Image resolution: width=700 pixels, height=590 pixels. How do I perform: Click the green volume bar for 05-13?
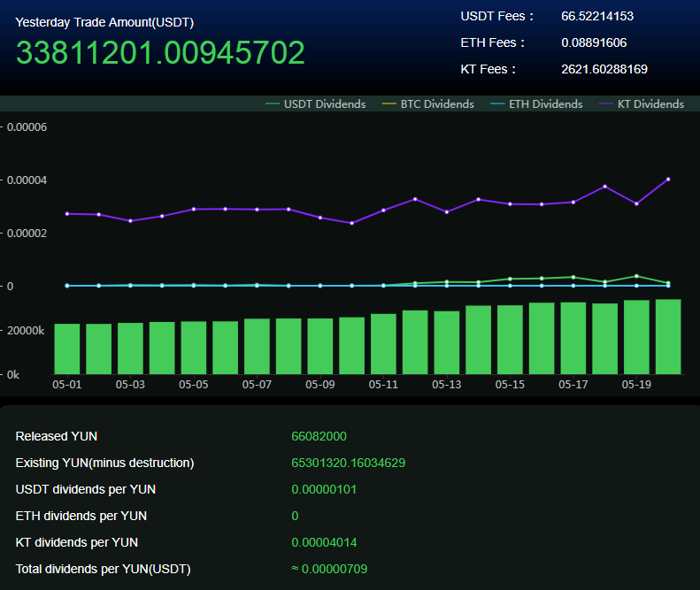click(447, 342)
